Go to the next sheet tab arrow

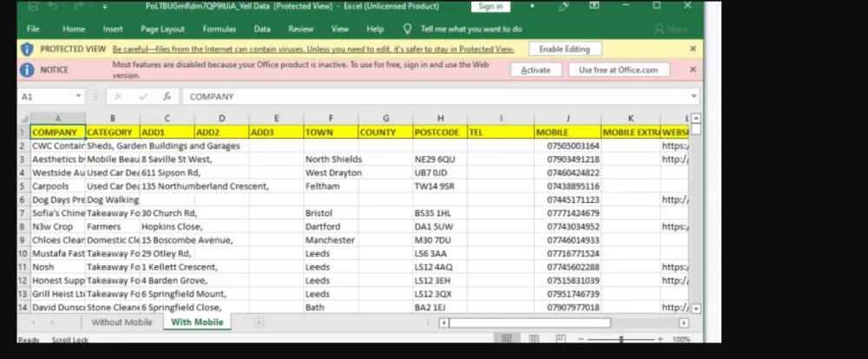pyautogui.click(x=53, y=323)
